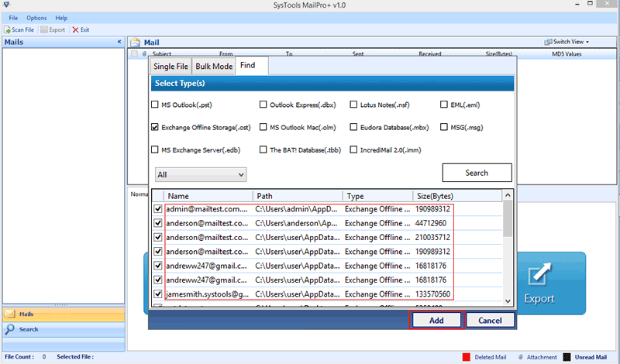Click the Mail panel envelope icon
The width and height of the screenshot is (620, 364).
[x=135, y=43]
